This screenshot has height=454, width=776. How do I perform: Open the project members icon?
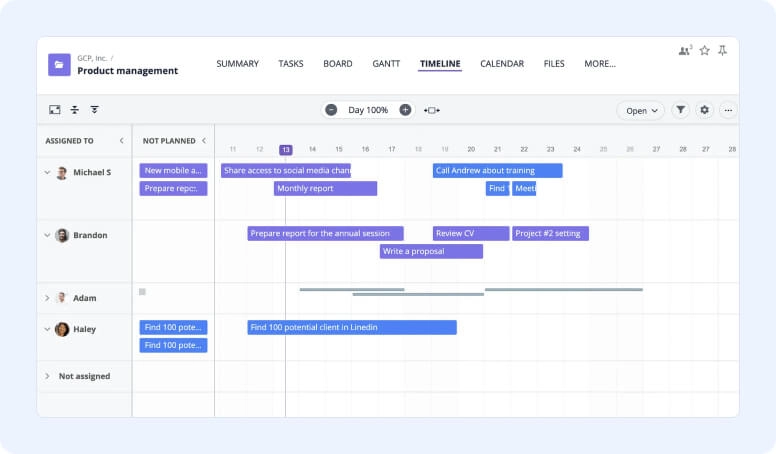pyautogui.click(x=685, y=50)
